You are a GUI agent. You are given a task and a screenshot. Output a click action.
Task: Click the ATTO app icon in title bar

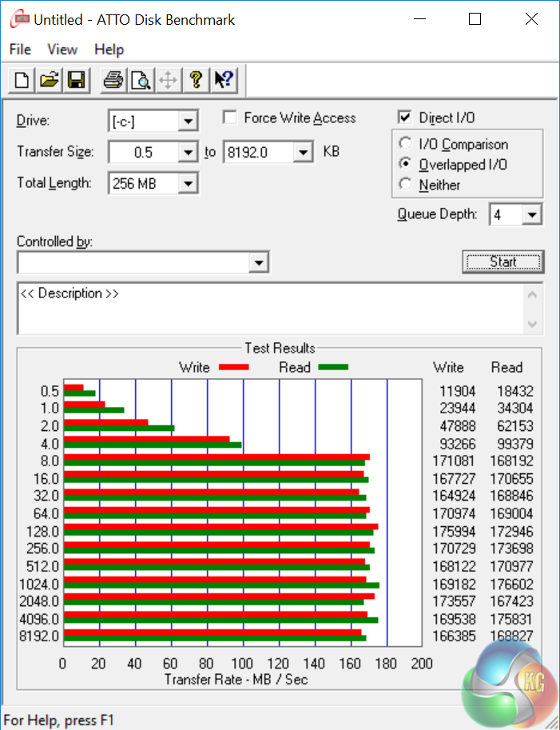[x=20, y=19]
